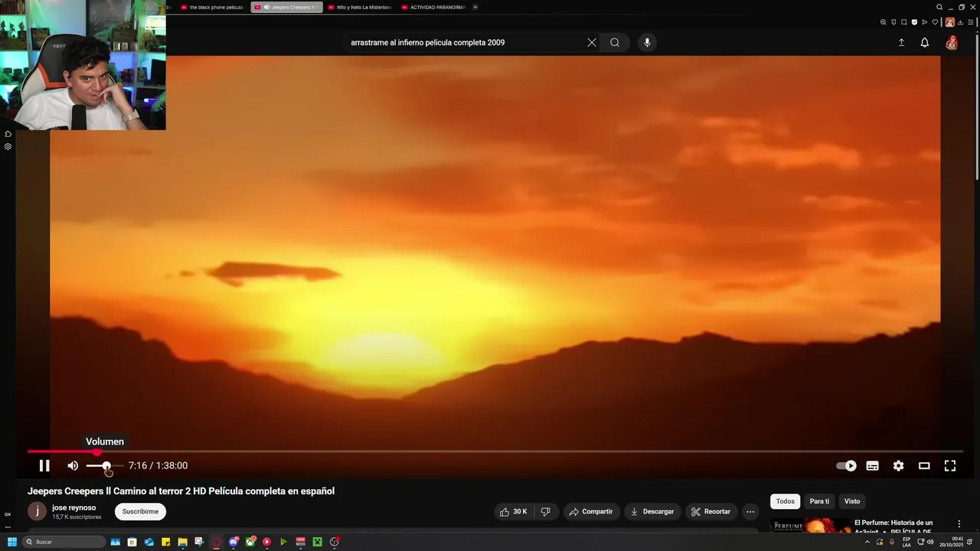
Task: Open the jose reynoso channel name
Action: click(x=73, y=507)
